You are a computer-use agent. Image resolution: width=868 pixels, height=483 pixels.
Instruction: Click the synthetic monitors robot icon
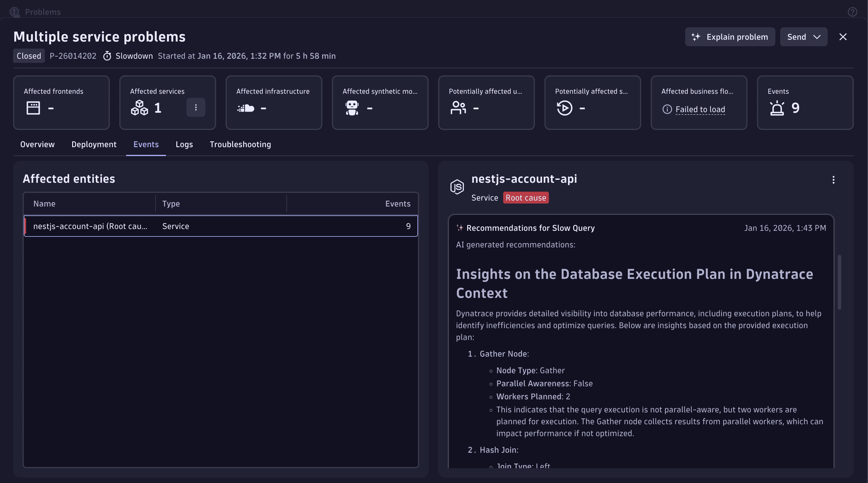(352, 108)
